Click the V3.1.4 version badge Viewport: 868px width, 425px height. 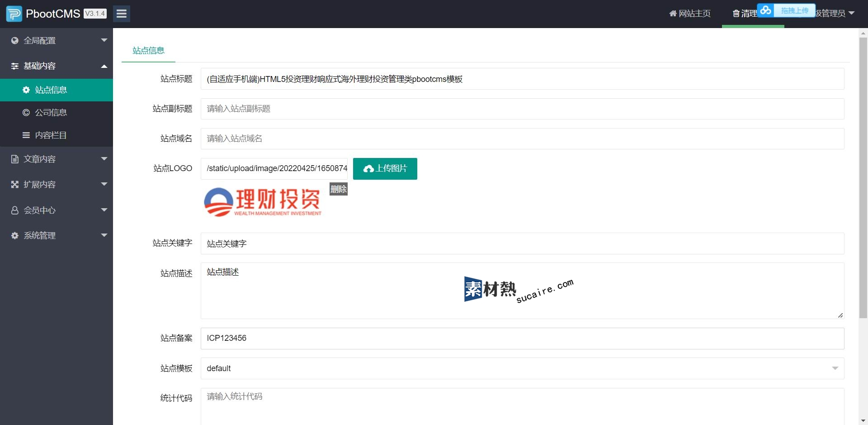(x=95, y=14)
